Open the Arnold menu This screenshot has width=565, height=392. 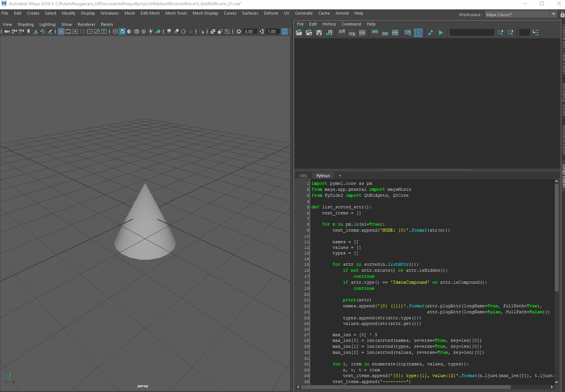click(342, 13)
